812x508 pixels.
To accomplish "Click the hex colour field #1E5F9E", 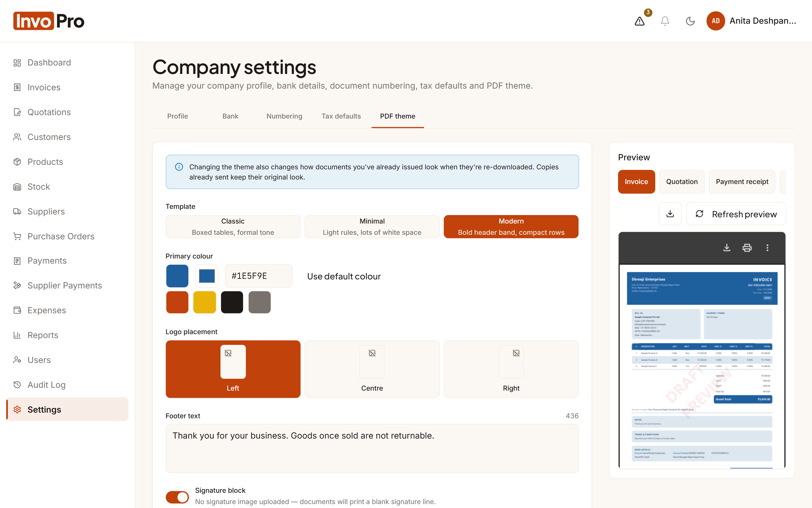I will coord(259,276).
